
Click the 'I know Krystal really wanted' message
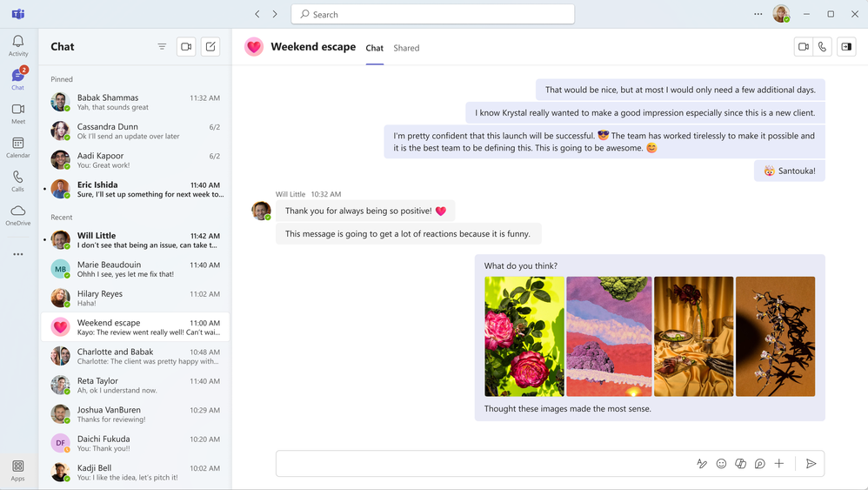644,112
